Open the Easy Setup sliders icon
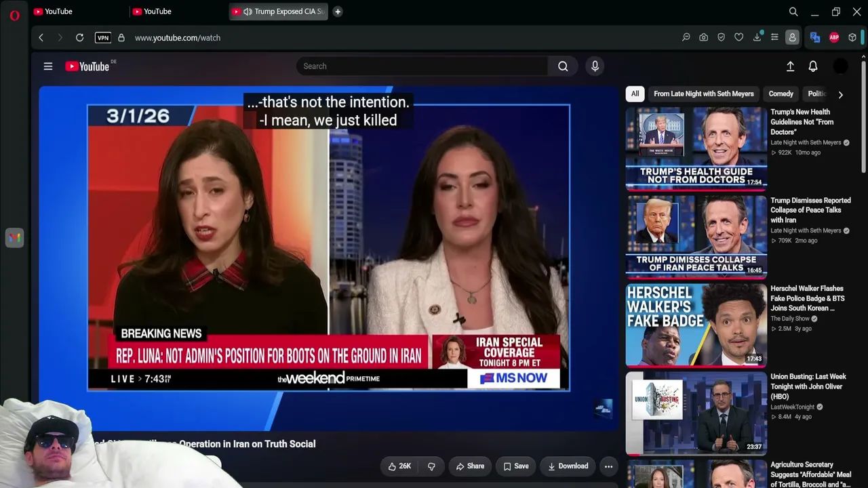Image resolution: width=868 pixels, height=488 pixels. [x=774, y=38]
